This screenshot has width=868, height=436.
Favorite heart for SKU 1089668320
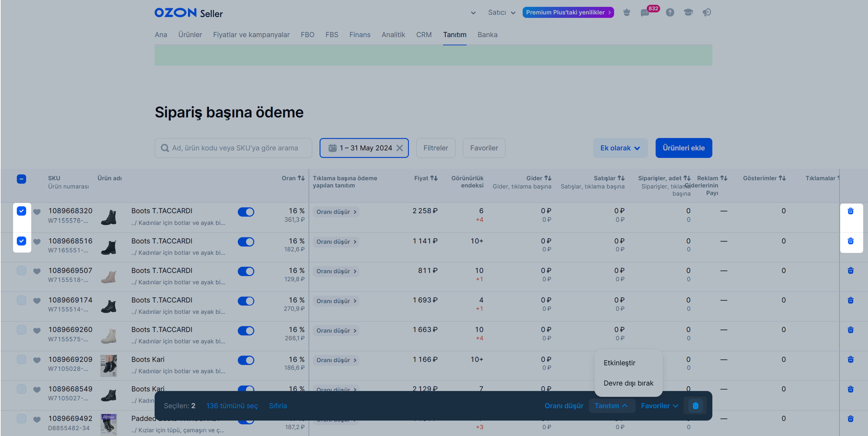(x=37, y=212)
